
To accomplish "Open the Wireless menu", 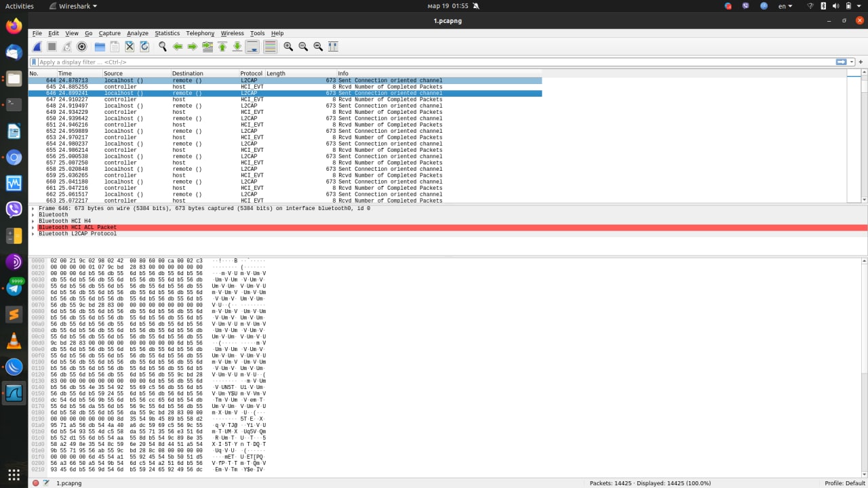I will 232,33.
